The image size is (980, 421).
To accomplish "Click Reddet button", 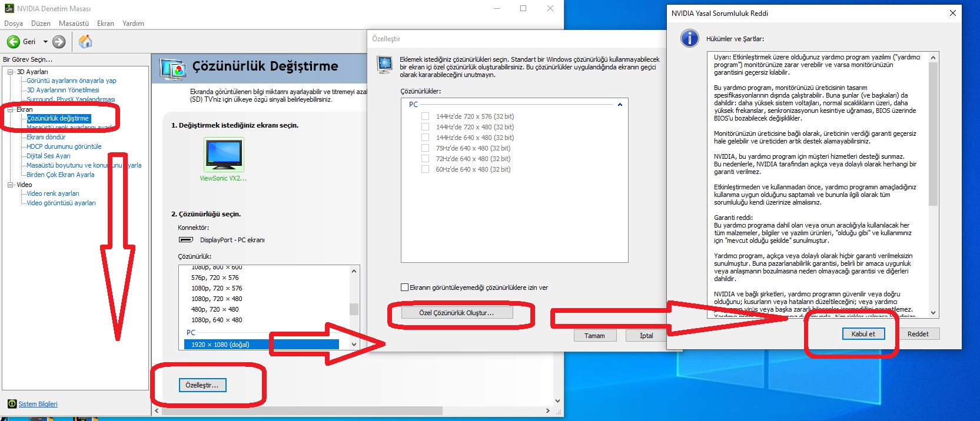I will point(918,334).
